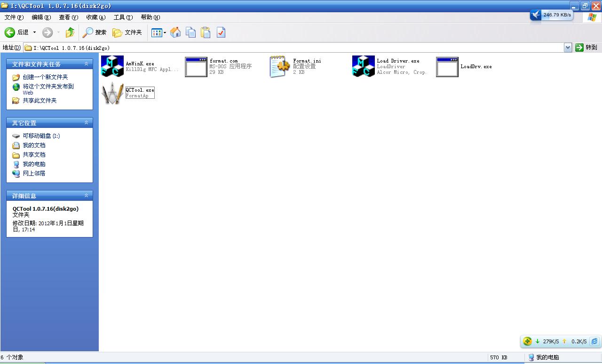Select the Load Driver.exe file icon
The width and height of the screenshot is (602, 364).
364,66
